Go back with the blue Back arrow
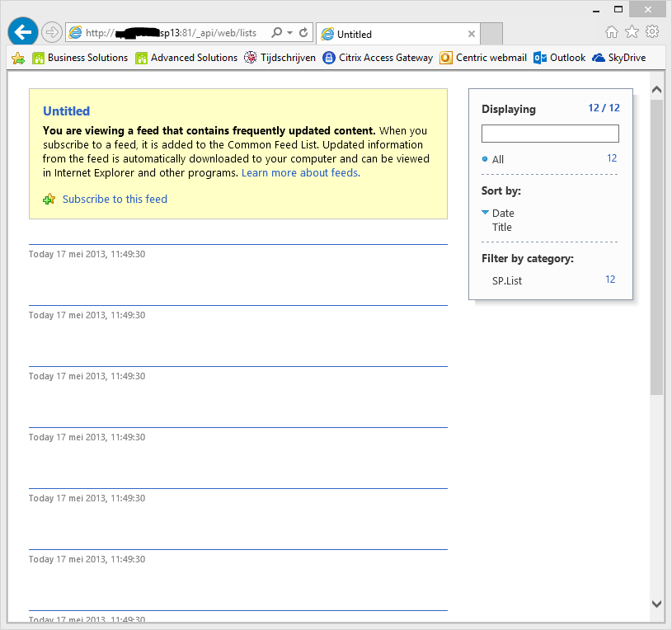Viewport: 672px width, 630px height. [23, 31]
